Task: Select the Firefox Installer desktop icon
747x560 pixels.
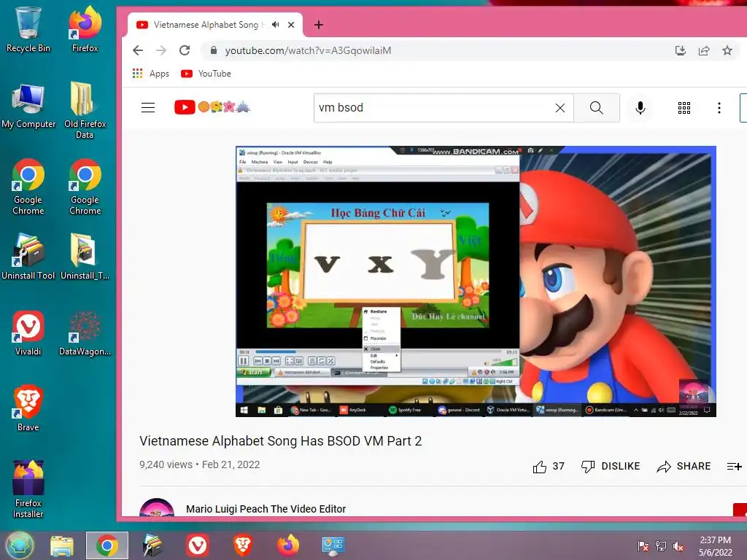Action: (28, 489)
